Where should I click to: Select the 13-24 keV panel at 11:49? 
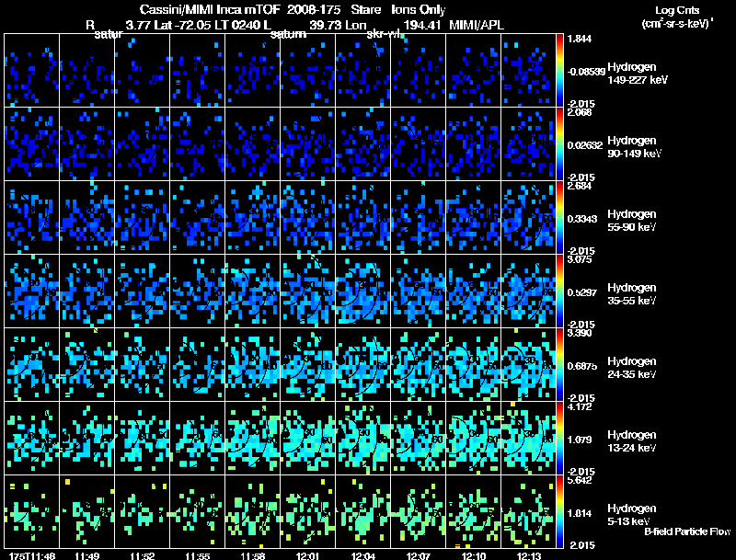86,439
